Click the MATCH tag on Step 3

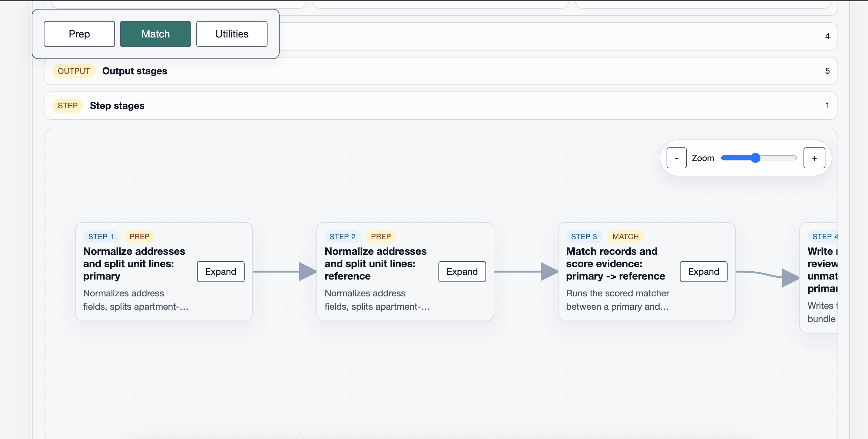pos(625,237)
